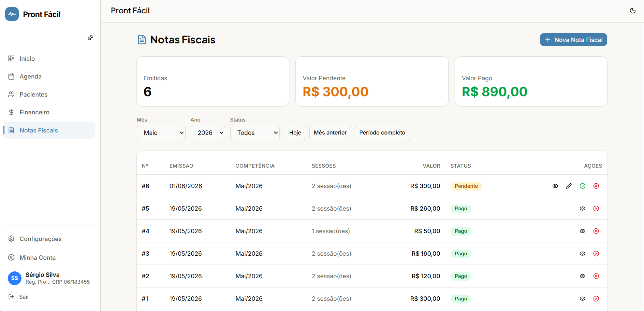
Task: Click the Notas Fiscais document heading icon
Action: tap(142, 40)
